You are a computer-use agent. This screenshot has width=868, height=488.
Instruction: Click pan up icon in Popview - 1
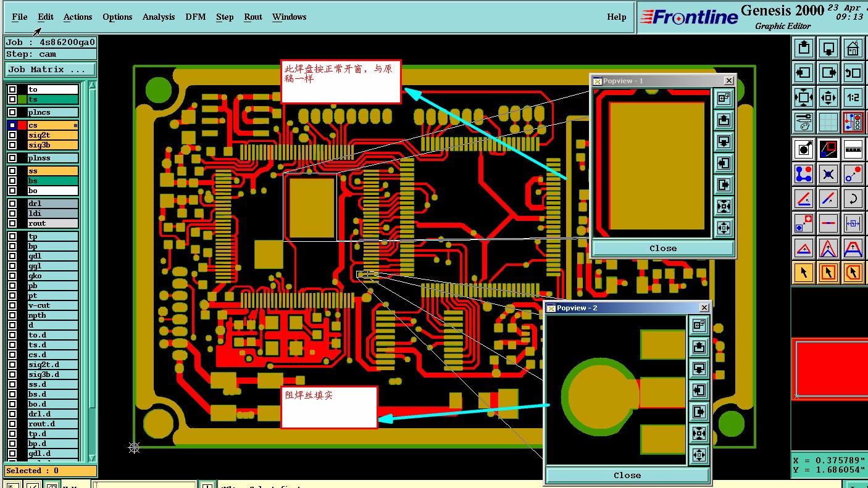[x=724, y=120]
